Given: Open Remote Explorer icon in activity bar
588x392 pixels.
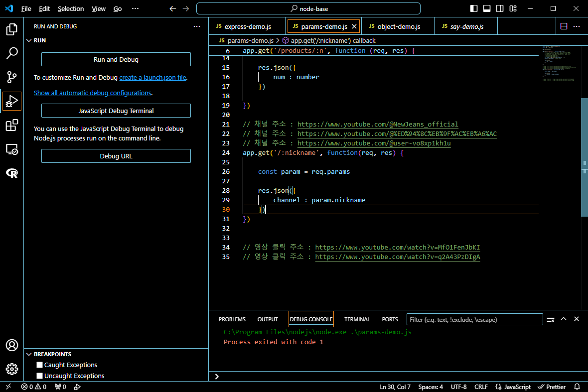Looking at the screenshot, I should pos(11,149).
